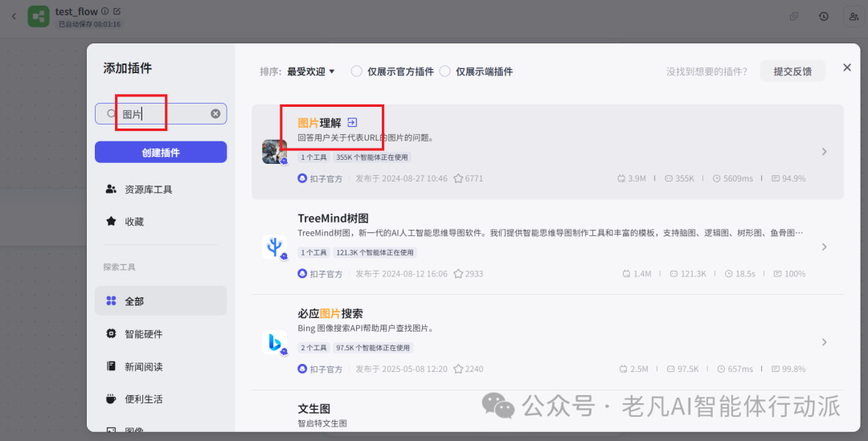This screenshot has height=441, width=868.
Task: Click the Bing plugin logo
Action: coord(274,342)
